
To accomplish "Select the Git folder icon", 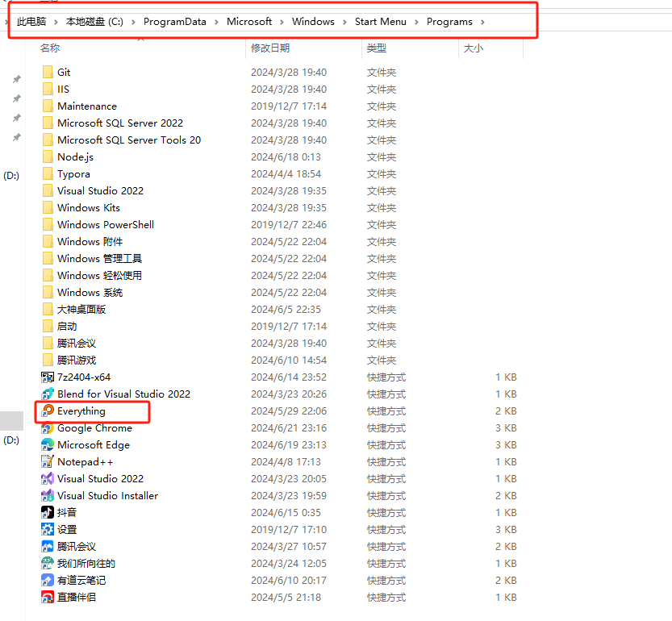I will (x=48, y=72).
